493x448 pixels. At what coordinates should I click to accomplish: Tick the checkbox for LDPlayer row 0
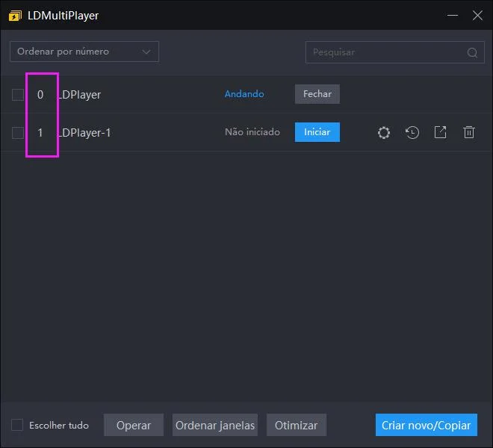pyautogui.click(x=18, y=95)
